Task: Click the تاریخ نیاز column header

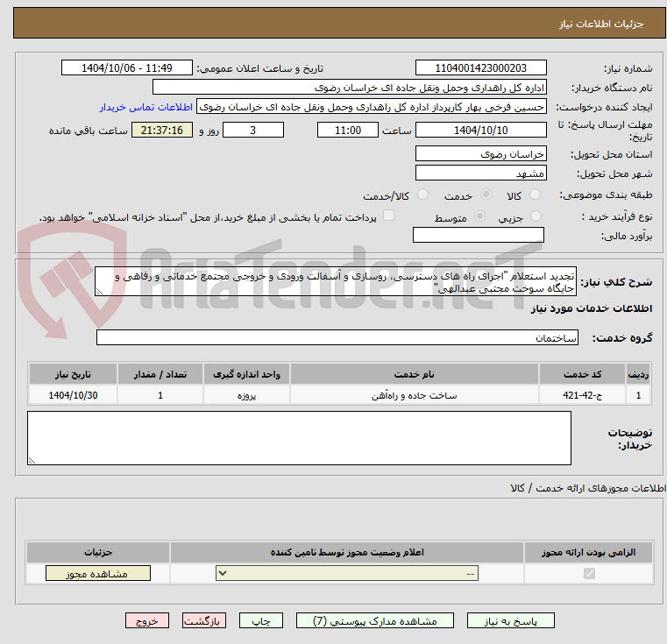Action: (x=73, y=374)
